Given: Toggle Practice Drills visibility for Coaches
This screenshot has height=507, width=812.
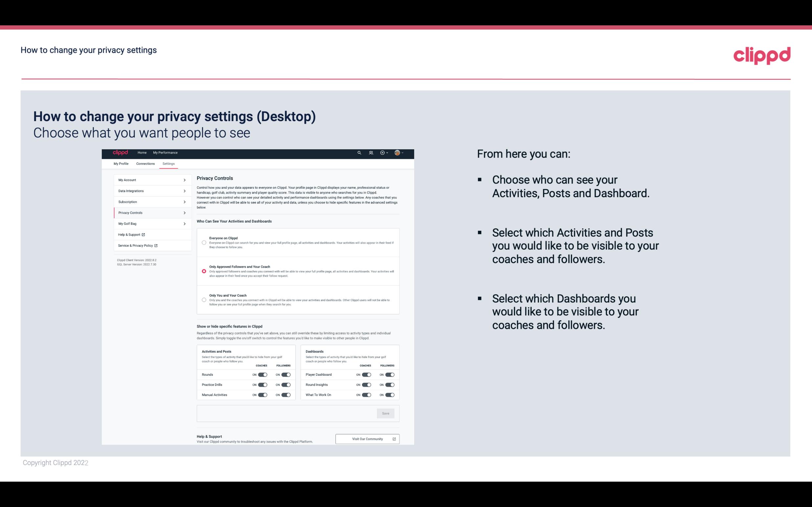Looking at the screenshot, I should (x=262, y=385).
